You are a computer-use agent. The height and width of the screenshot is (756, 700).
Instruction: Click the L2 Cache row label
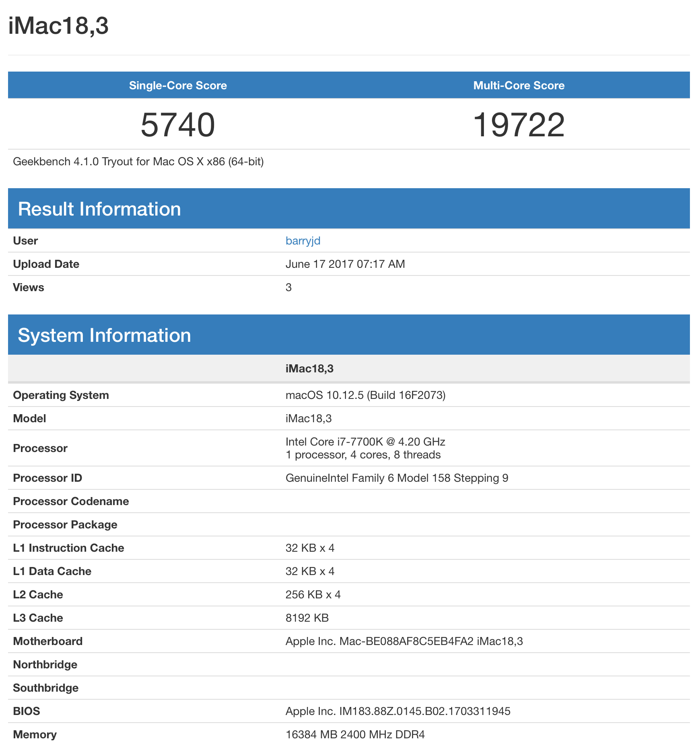(38, 594)
